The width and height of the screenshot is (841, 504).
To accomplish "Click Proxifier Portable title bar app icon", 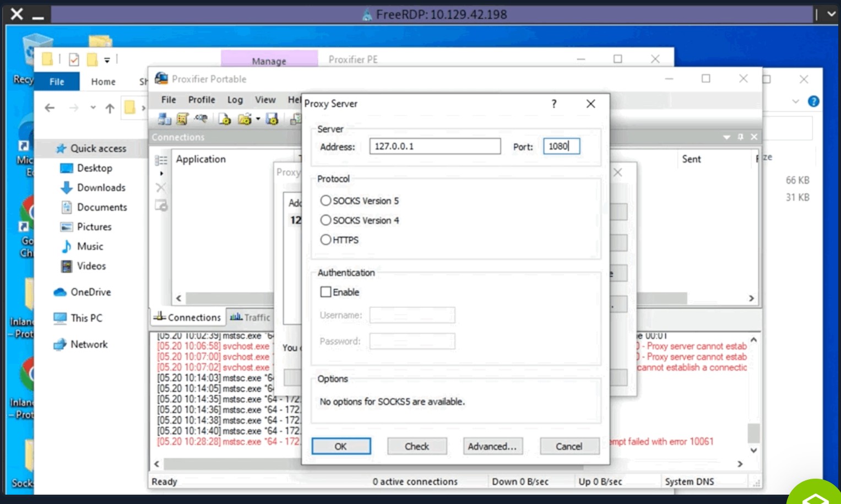I will [161, 78].
